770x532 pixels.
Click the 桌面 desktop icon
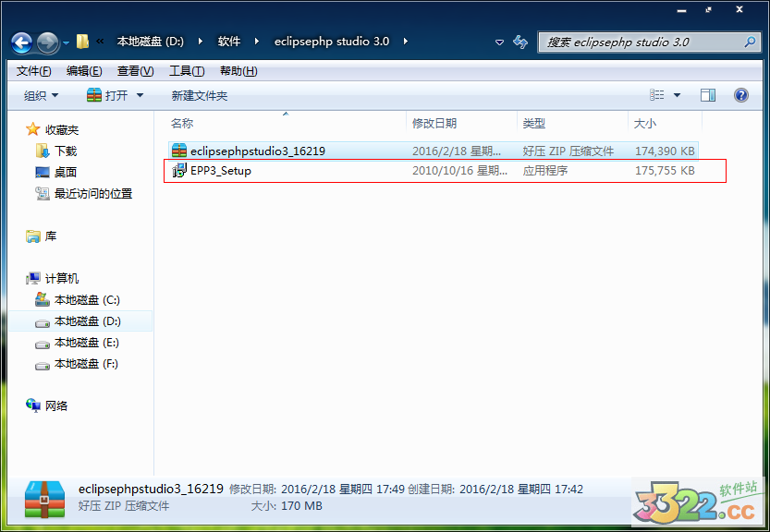[43, 173]
